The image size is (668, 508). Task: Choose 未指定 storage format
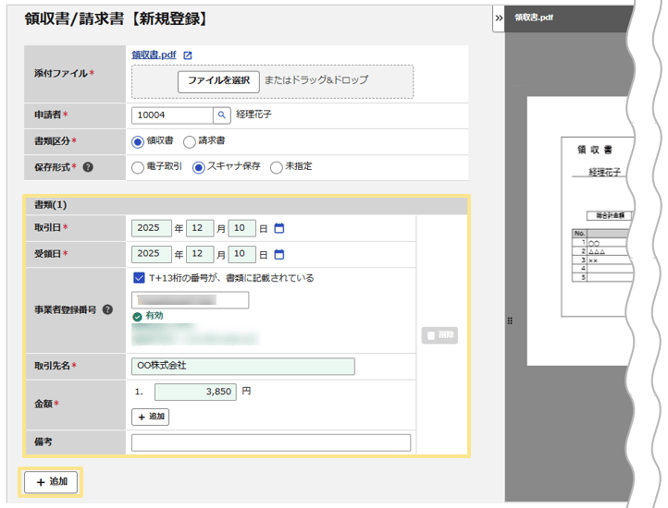coord(276,167)
